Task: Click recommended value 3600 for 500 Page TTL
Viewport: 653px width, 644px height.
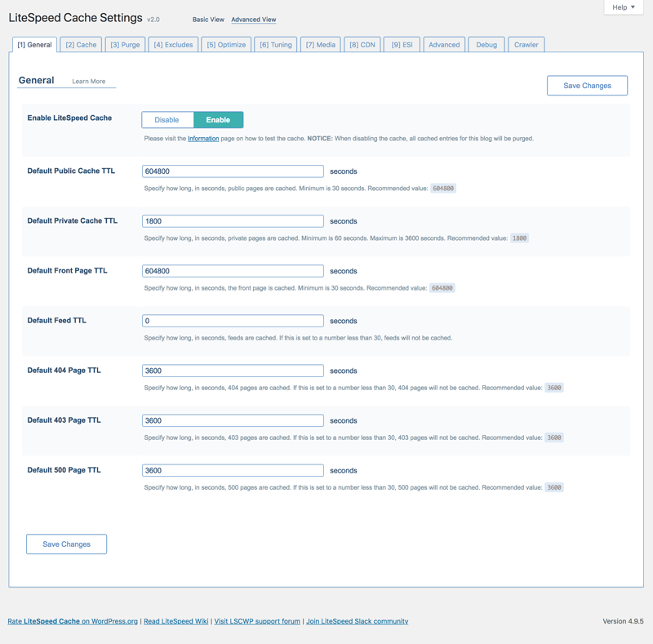Action: (554, 487)
